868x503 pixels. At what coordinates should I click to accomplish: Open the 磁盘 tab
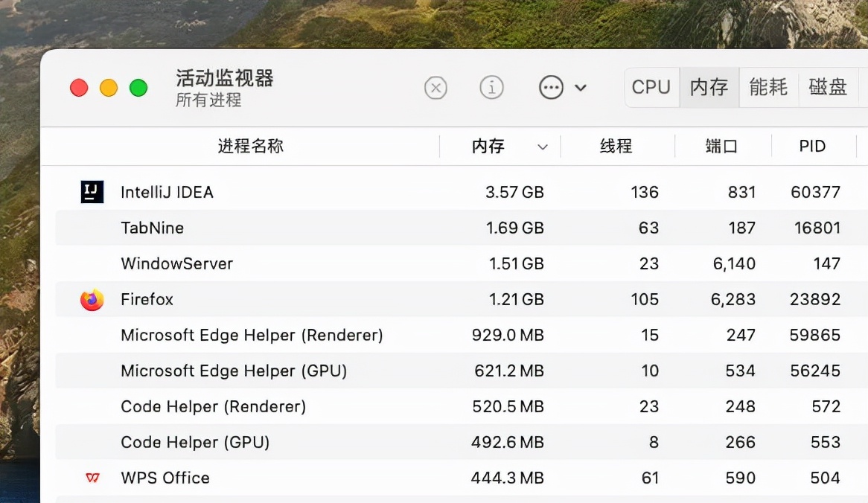[x=828, y=87]
